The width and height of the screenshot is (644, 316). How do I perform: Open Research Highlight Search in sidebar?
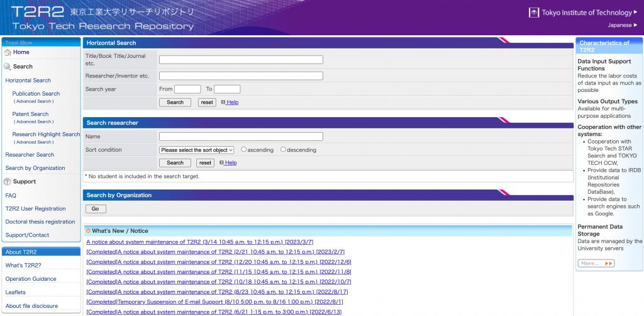(x=46, y=134)
